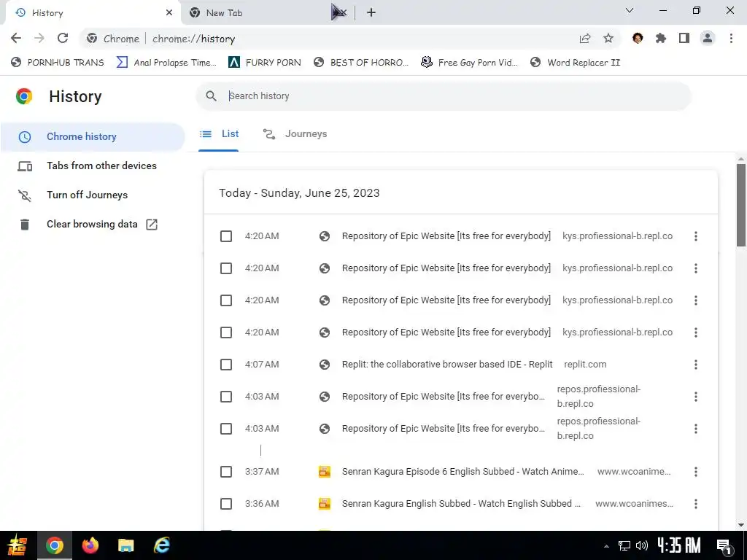The height and width of the screenshot is (560, 747).
Task: Switch to the Journeys tab
Action: 295,134
